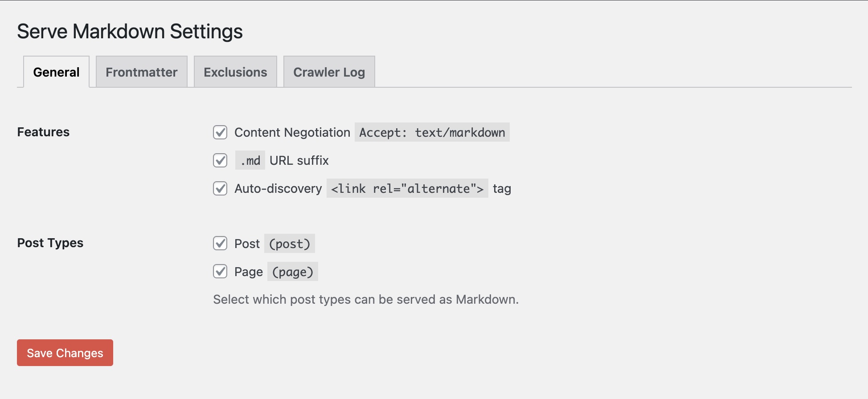
Task: Uncheck the .md URL suffix option
Action: [x=220, y=160]
